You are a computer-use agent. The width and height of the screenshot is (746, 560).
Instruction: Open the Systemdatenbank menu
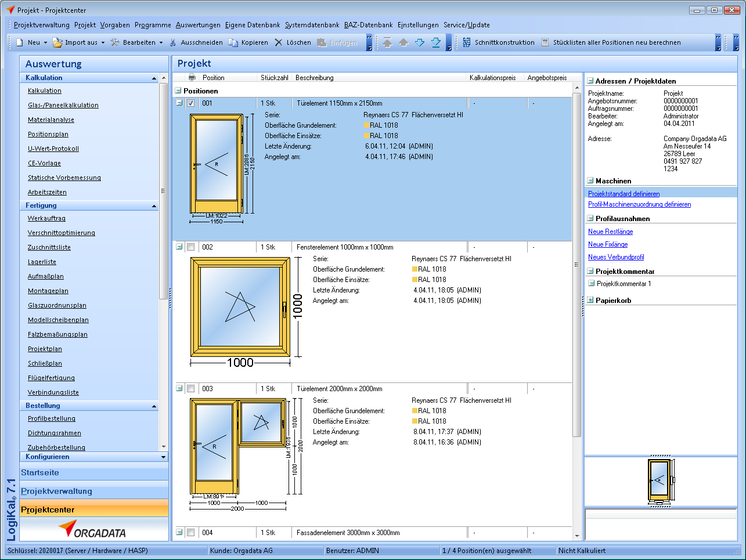312,25
